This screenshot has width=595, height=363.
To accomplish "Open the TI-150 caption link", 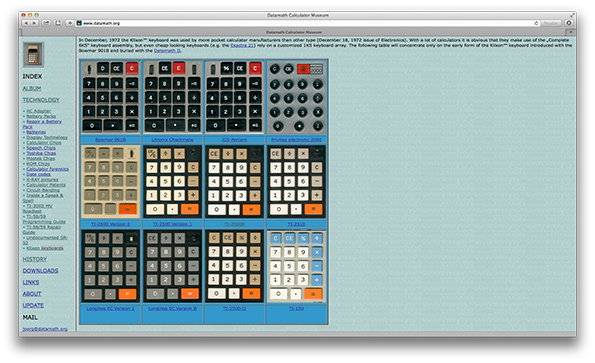I will click(296, 308).
